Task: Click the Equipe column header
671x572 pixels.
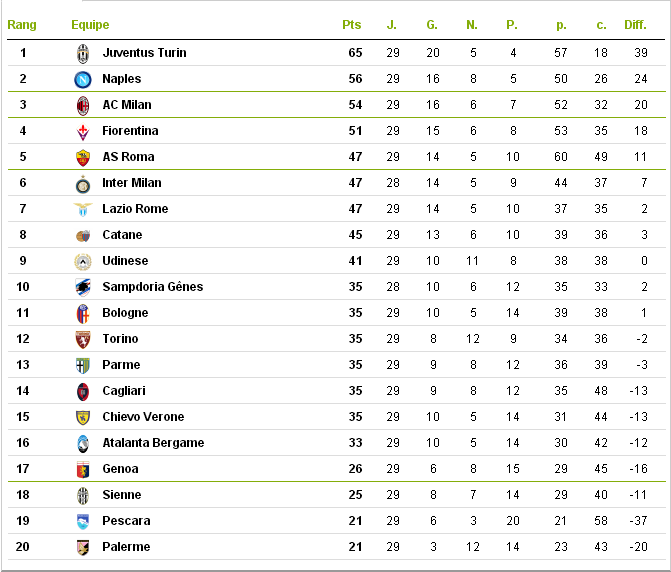Action: 90,25
